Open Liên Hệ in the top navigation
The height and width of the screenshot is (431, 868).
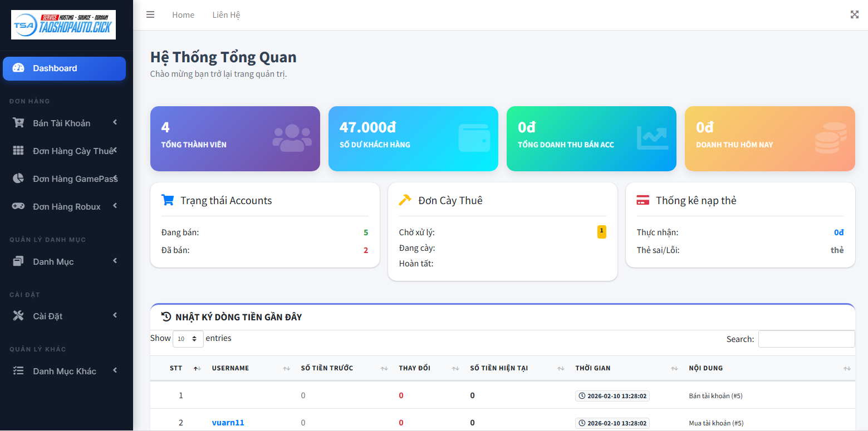point(226,15)
